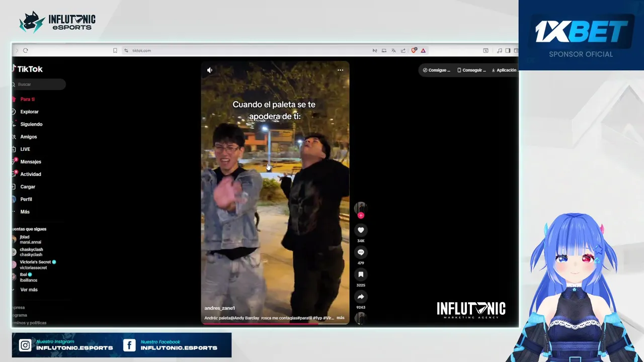Open the music note icon in browser toolbar
Viewport: 644px width, 362px height.
499,50
